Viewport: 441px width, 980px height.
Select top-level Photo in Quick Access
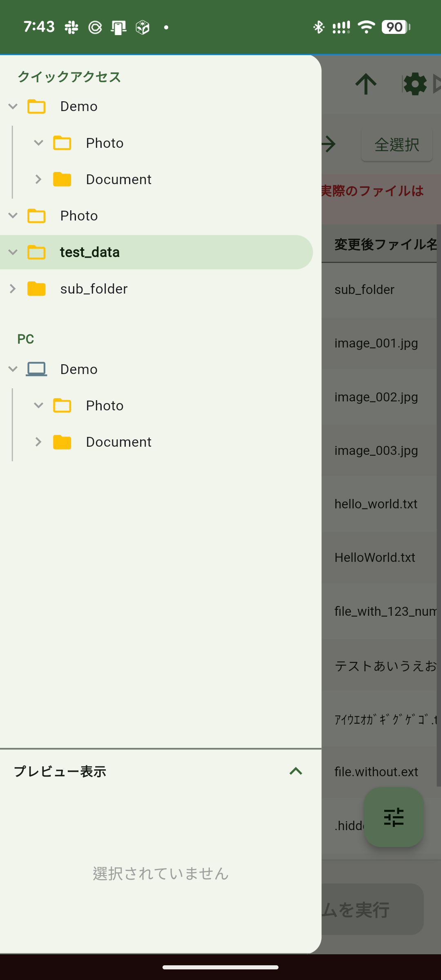tap(79, 216)
